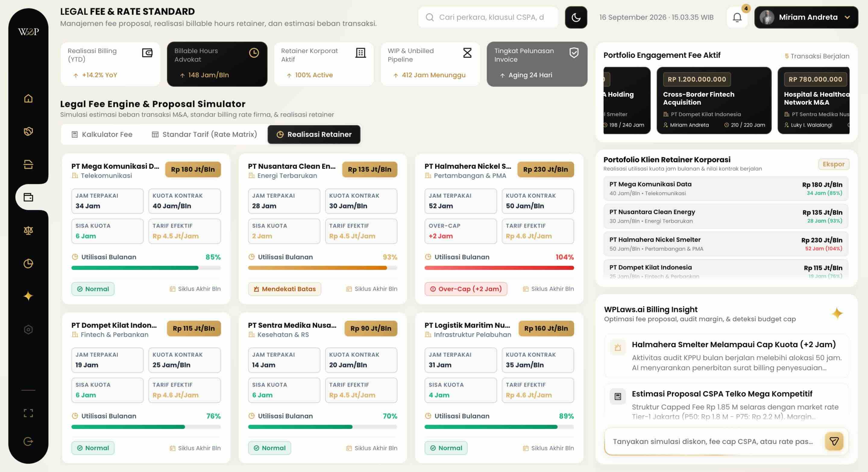Click building icon on Retainer Korporat card
The image size is (868, 472).
pos(360,52)
